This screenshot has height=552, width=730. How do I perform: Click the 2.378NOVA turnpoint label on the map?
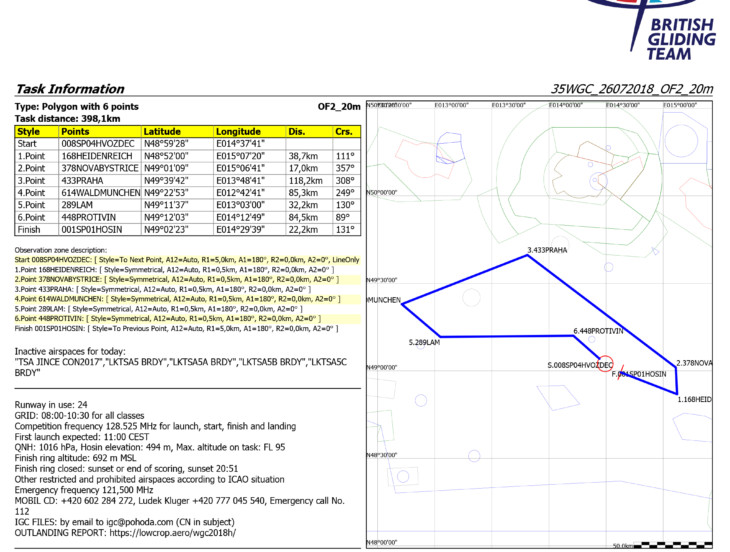[693, 363]
